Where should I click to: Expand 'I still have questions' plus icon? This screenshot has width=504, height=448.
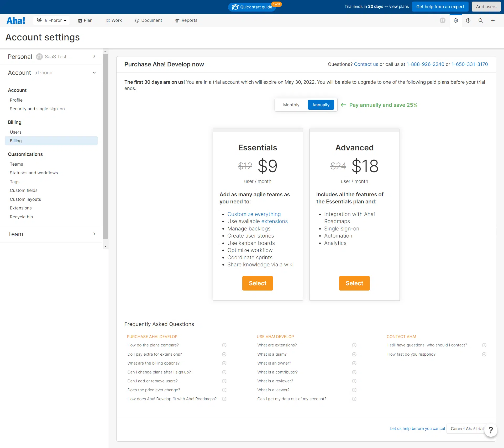pos(484,345)
